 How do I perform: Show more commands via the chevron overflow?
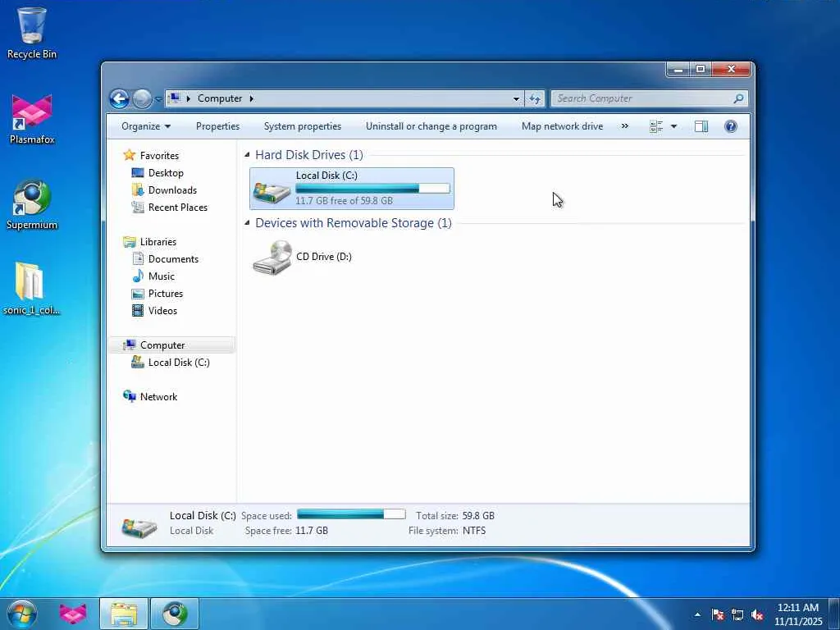(624, 126)
